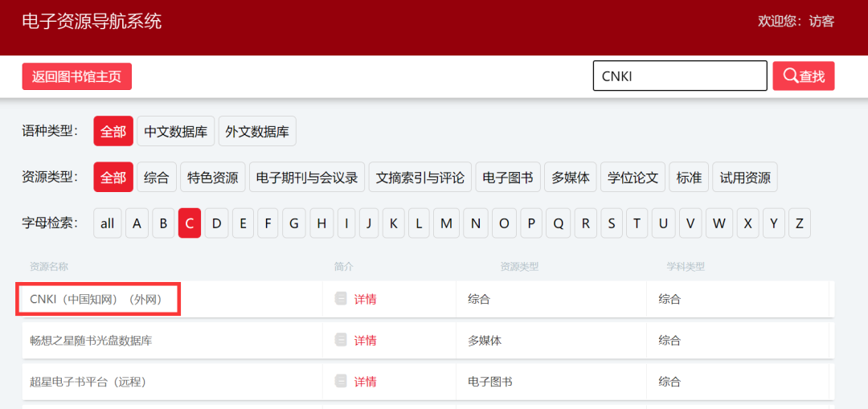Select 中文数据库 language filter
868x409 pixels.
pyautogui.click(x=176, y=132)
